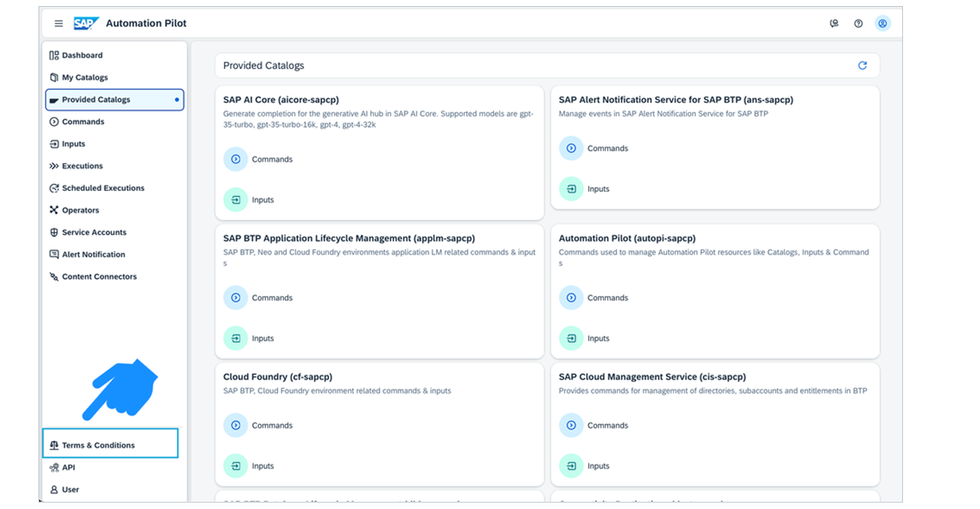Click the Content Connectors sidebar icon

[x=54, y=276]
